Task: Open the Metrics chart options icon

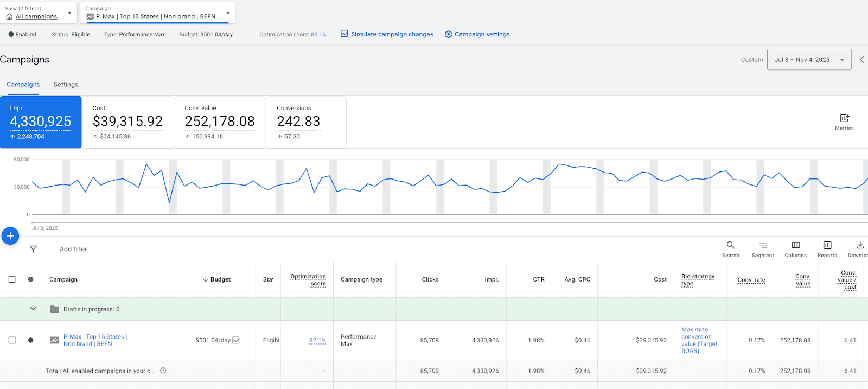Action: pos(844,118)
